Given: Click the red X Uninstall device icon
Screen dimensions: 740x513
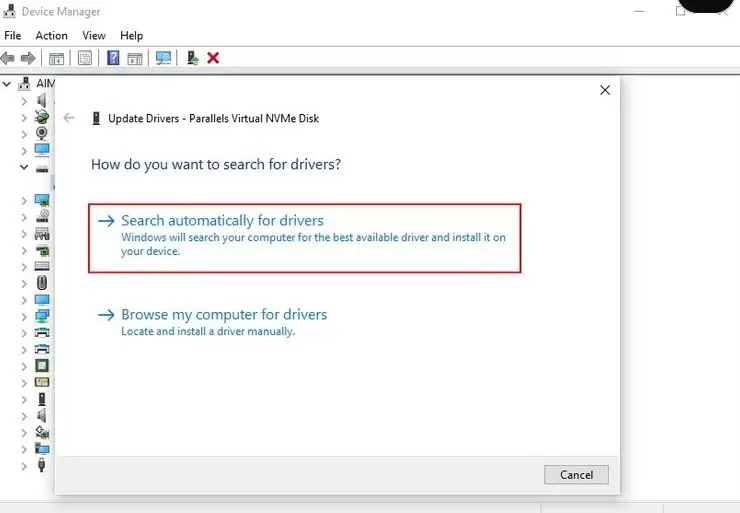Looking at the screenshot, I should click(x=213, y=58).
